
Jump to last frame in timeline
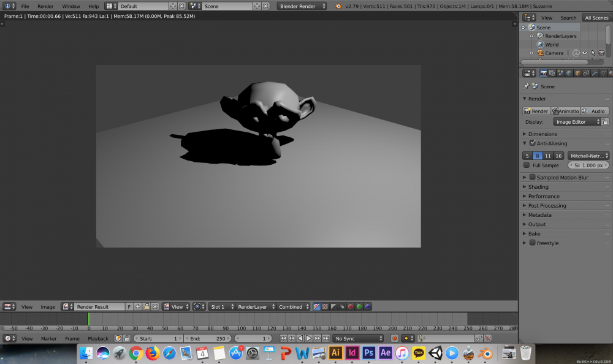click(326, 338)
